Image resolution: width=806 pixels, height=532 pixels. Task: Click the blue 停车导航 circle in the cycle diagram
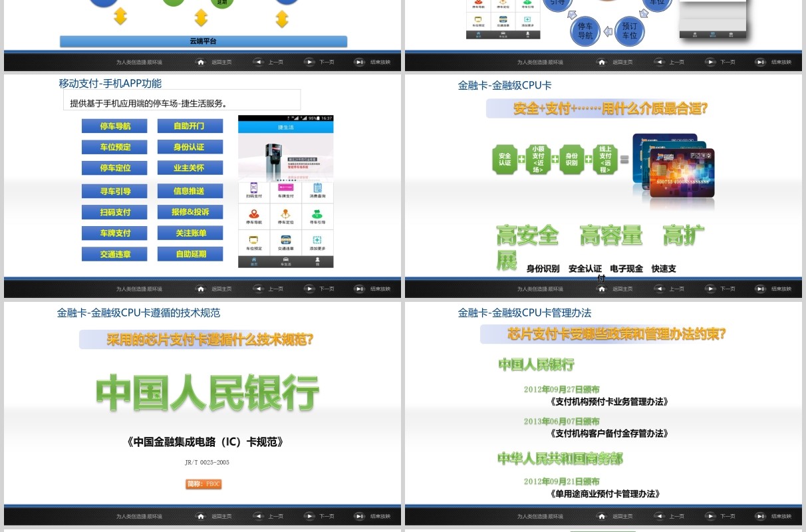click(x=585, y=31)
